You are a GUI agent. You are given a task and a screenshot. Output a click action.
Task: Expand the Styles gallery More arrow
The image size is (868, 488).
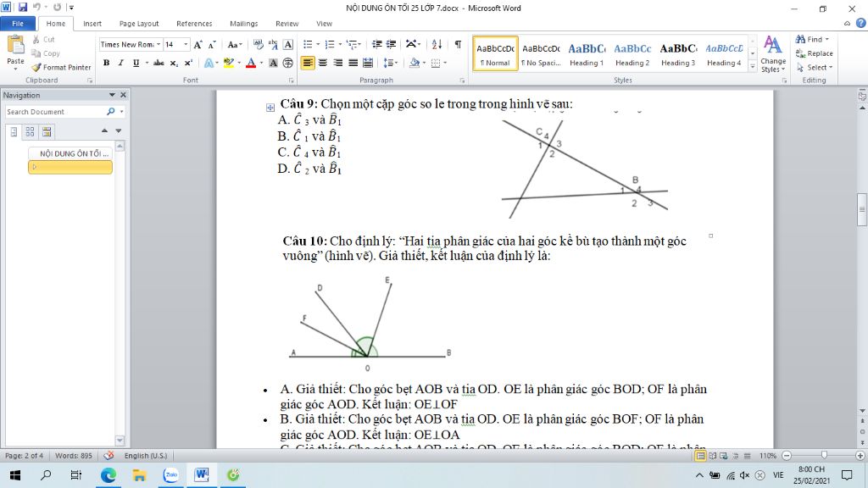click(x=753, y=66)
